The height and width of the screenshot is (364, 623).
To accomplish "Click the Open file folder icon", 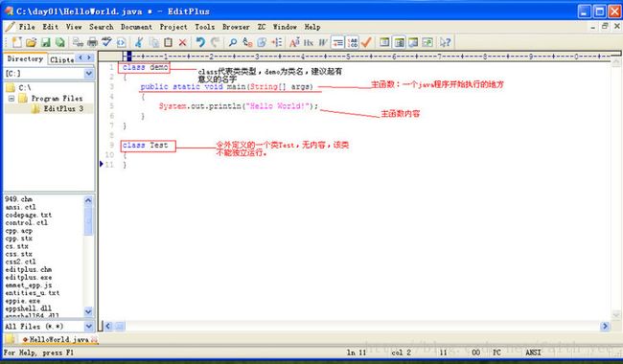I will pos(32,42).
